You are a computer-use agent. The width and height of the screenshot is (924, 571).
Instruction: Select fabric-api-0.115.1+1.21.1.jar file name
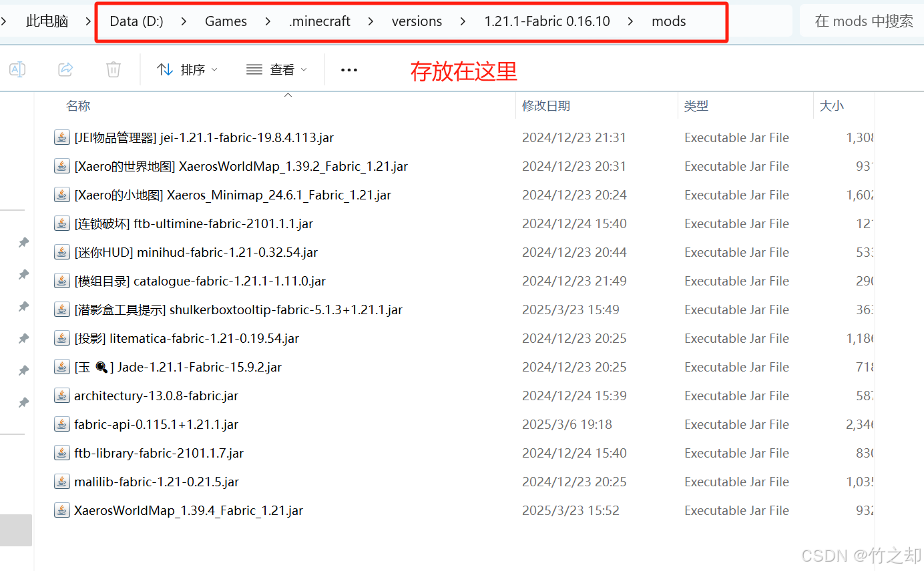point(156,425)
